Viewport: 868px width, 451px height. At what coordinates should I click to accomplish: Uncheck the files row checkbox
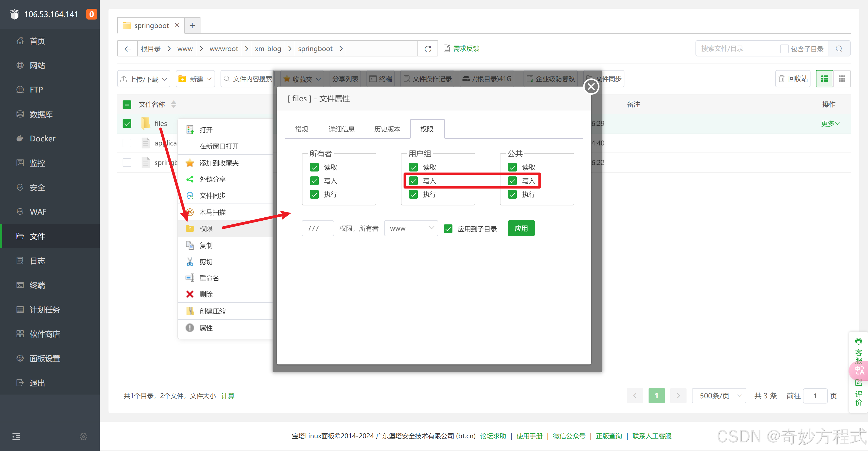127,123
